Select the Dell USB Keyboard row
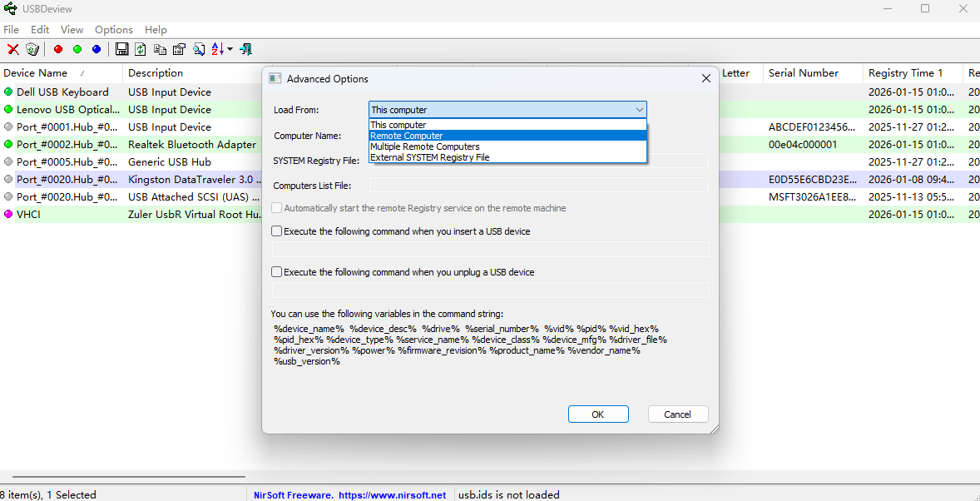This screenshot has height=501, width=980. click(62, 92)
